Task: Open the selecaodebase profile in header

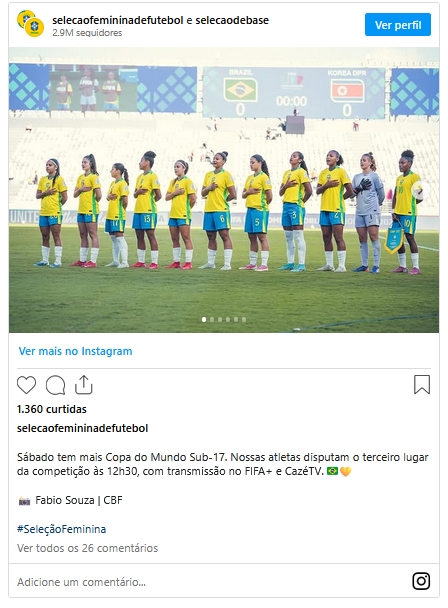Action: click(232, 20)
